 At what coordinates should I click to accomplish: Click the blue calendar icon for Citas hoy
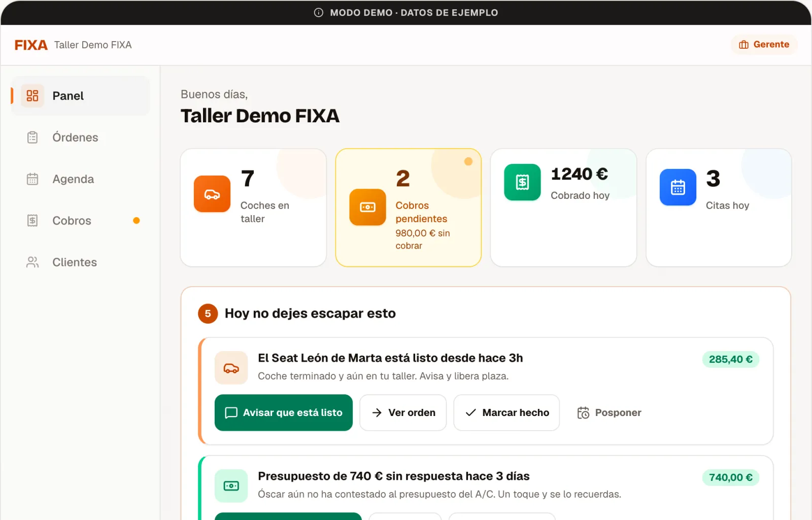[x=678, y=187]
